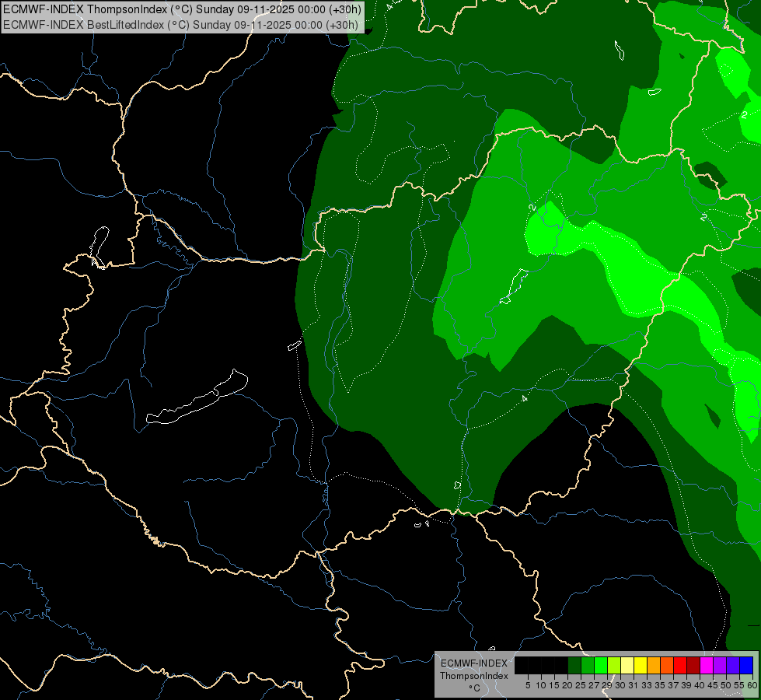The image size is (761, 700).
Task: Pick the dark green 20–25 legend swatch
Action: [574, 665]
